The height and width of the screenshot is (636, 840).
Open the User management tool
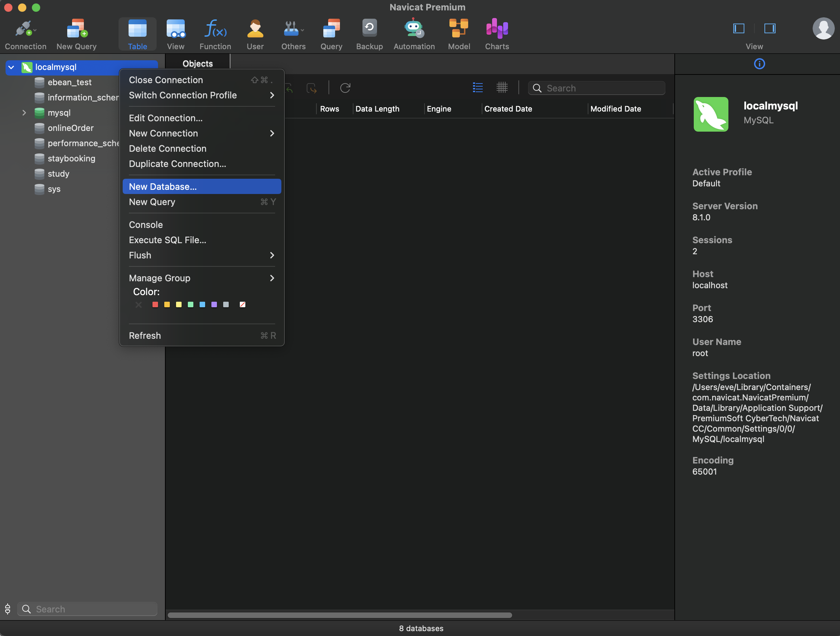coord(255,33)
